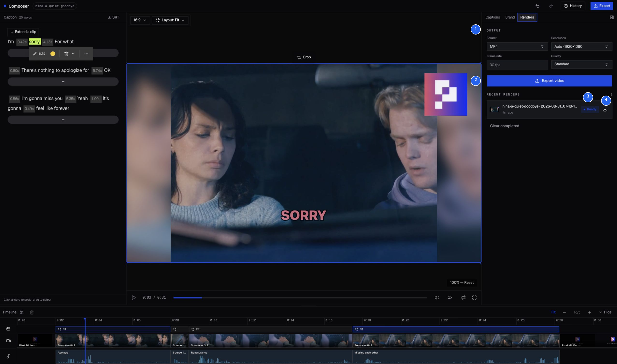617x364 pixels.
Task: Click the word sorry in caption
Action: click(34, 42)
